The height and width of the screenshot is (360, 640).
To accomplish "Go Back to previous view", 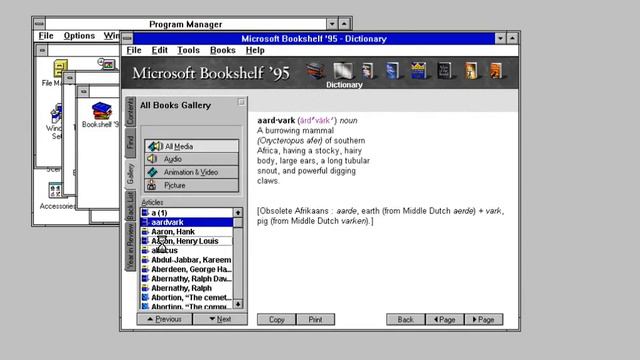I will coord(406,320).
